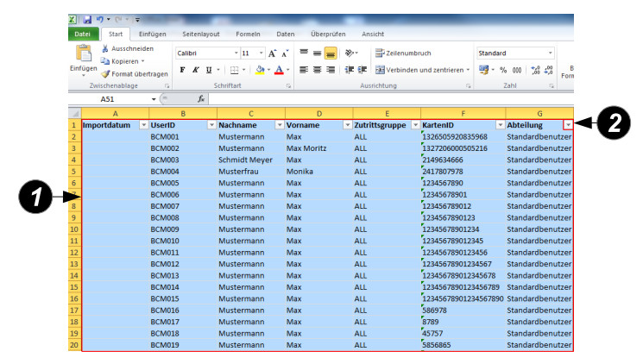
Task: Open UserID column filter dropdown
Action: tap(211, 125)
